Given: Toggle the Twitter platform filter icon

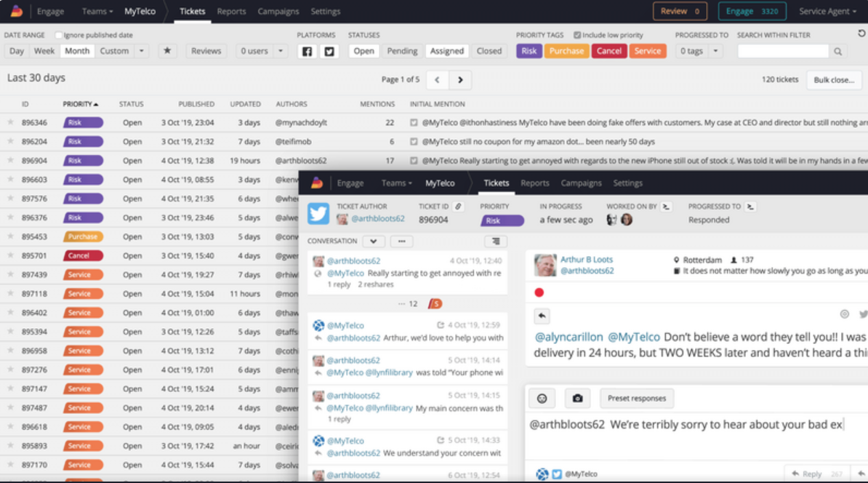Looking at the screenshot, I should click(329, 51).
